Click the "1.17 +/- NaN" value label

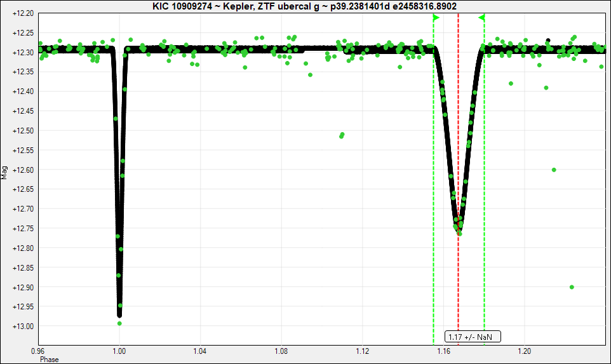coord(473,337)
